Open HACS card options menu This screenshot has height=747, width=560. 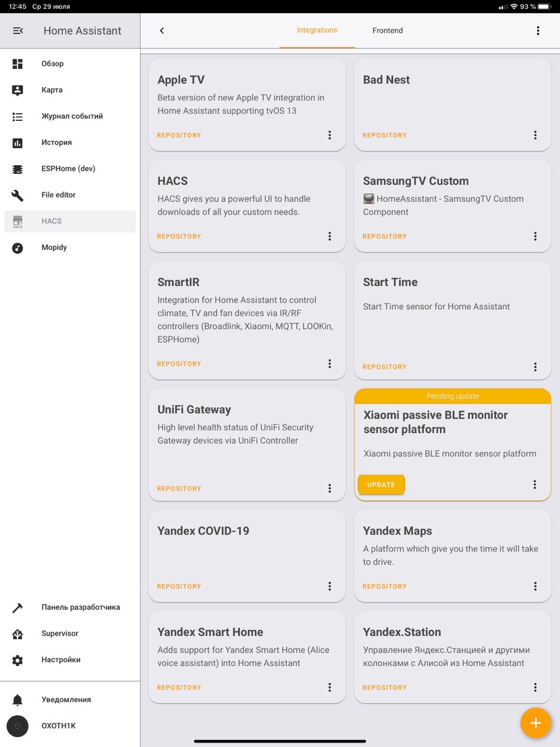click(x=330, y=236)
